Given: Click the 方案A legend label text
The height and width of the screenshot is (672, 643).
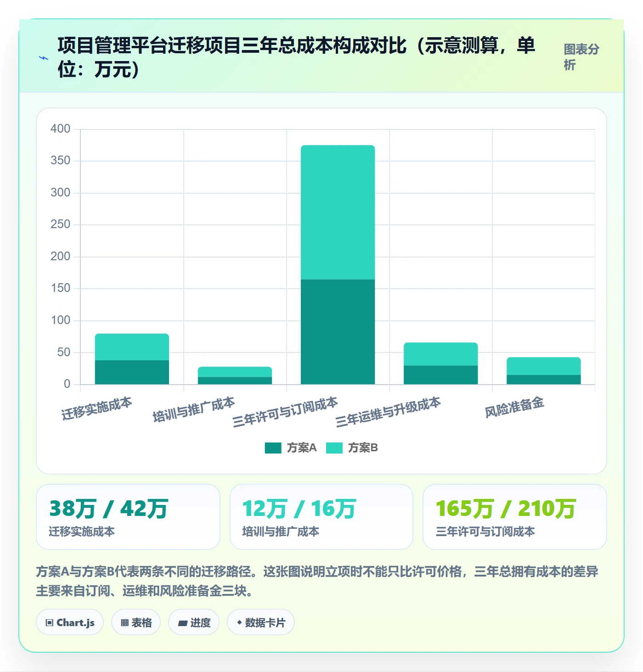Looking at the screenshot, I should coord(302,448).
